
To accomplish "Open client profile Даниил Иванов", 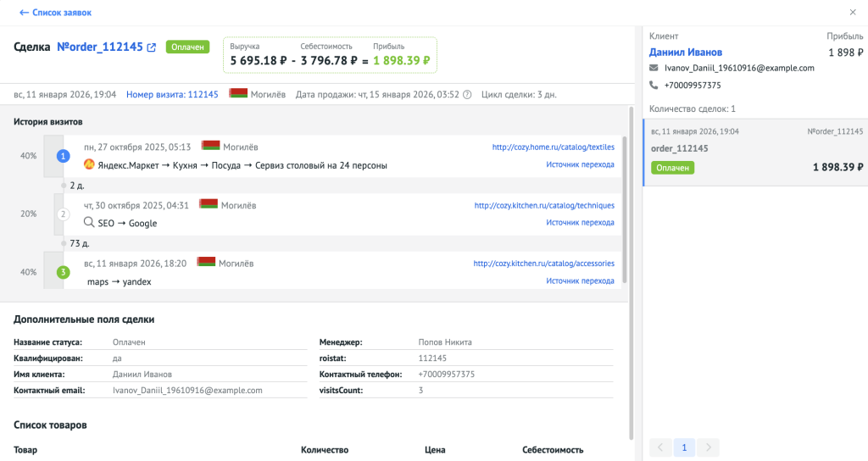I will 686,53.
